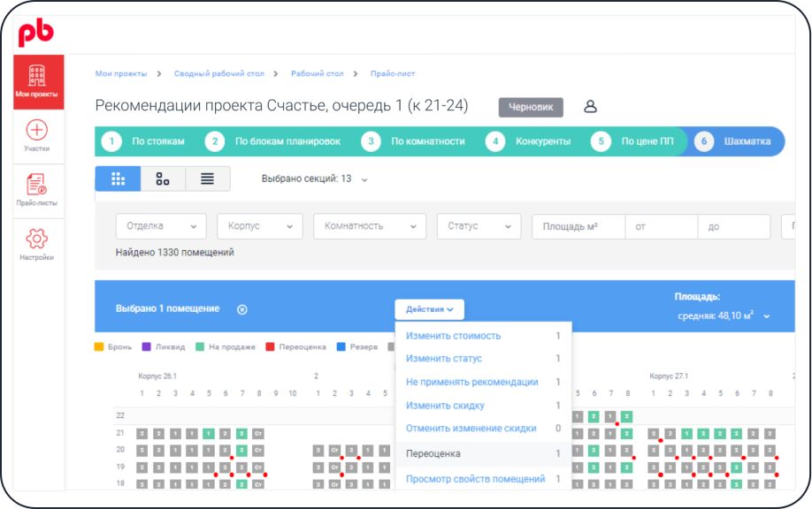This screenshot has width=812, height=509.
Task: Click the orange Бронь legend swatch
Action: (x=99, y=346)
